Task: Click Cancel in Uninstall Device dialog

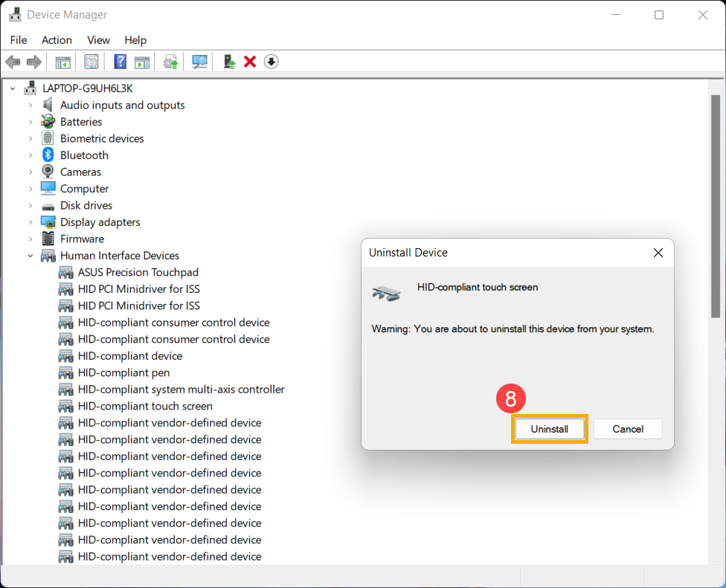Action: pyautogui.click(x=628, y=429)
